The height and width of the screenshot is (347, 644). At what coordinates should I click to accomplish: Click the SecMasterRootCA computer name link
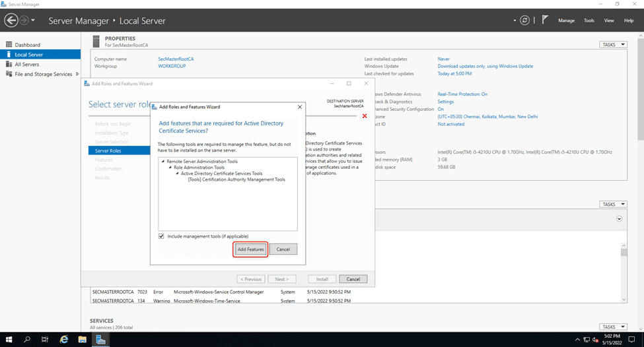(176, 59)
